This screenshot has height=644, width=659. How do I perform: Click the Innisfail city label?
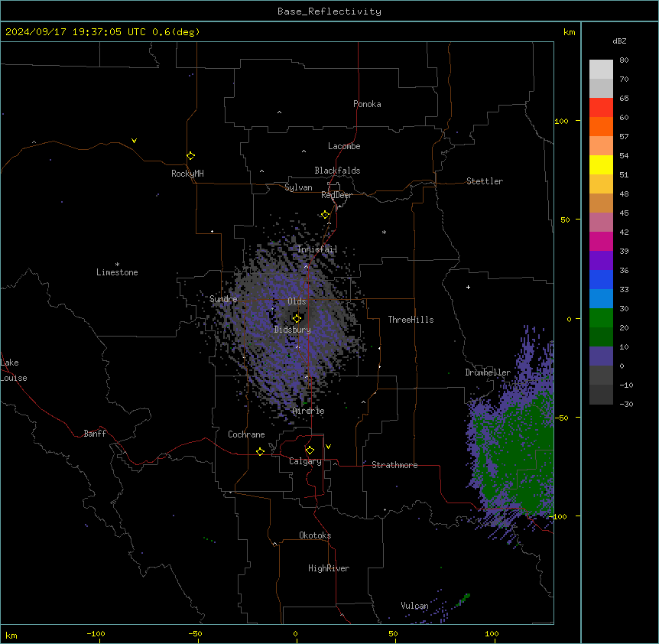(x=317, y=249)
